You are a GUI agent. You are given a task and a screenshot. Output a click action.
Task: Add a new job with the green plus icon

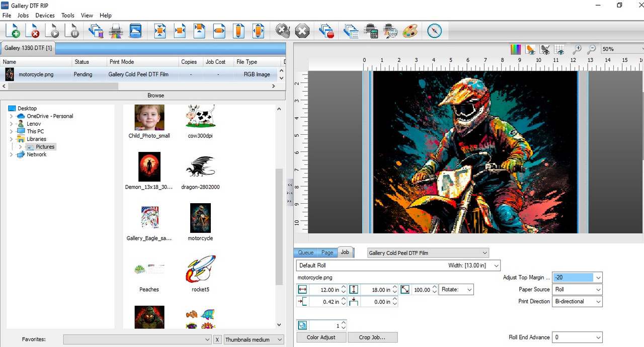point(14,31)
